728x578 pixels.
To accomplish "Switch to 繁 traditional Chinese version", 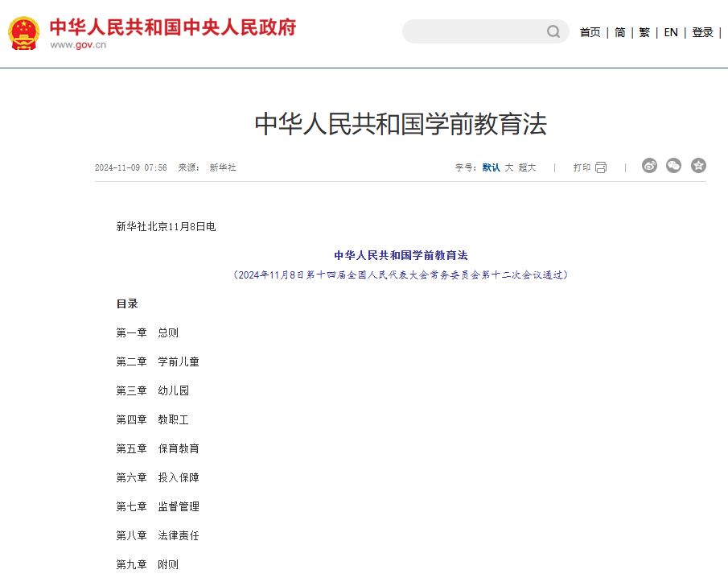I will (644, 31).
